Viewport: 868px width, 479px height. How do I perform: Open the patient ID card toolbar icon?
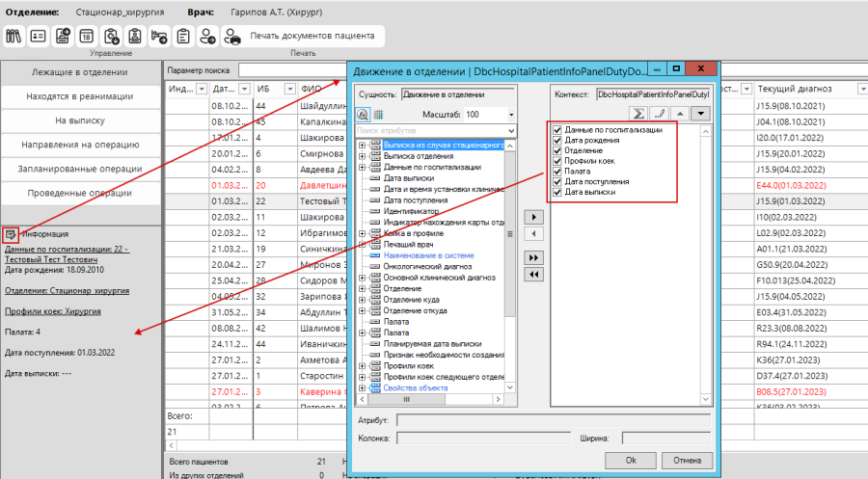coord(39,37)
